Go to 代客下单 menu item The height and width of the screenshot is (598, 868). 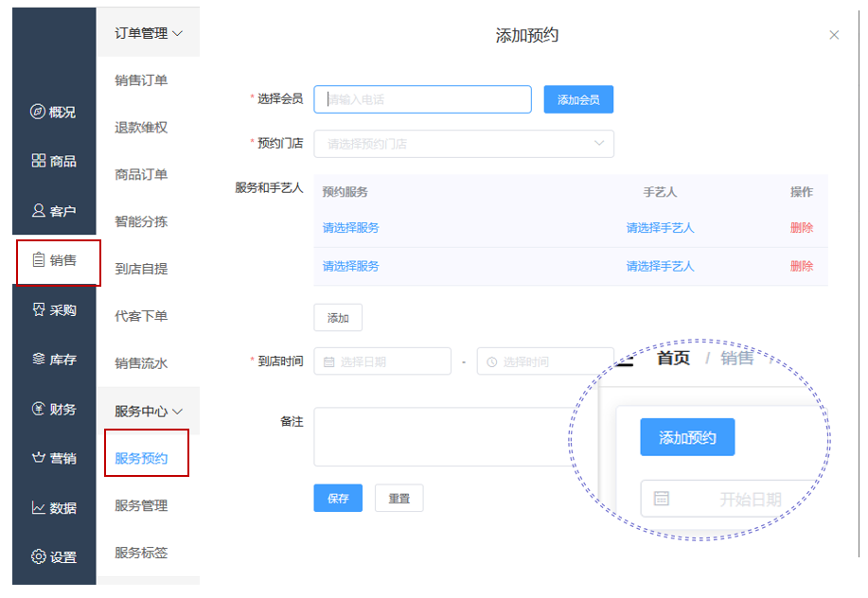click(141, 316)
